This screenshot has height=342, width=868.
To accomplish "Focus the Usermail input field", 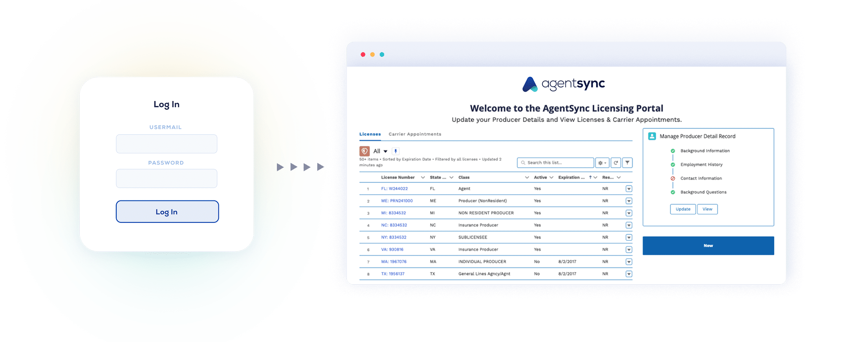I will click(x=167, y=144).
